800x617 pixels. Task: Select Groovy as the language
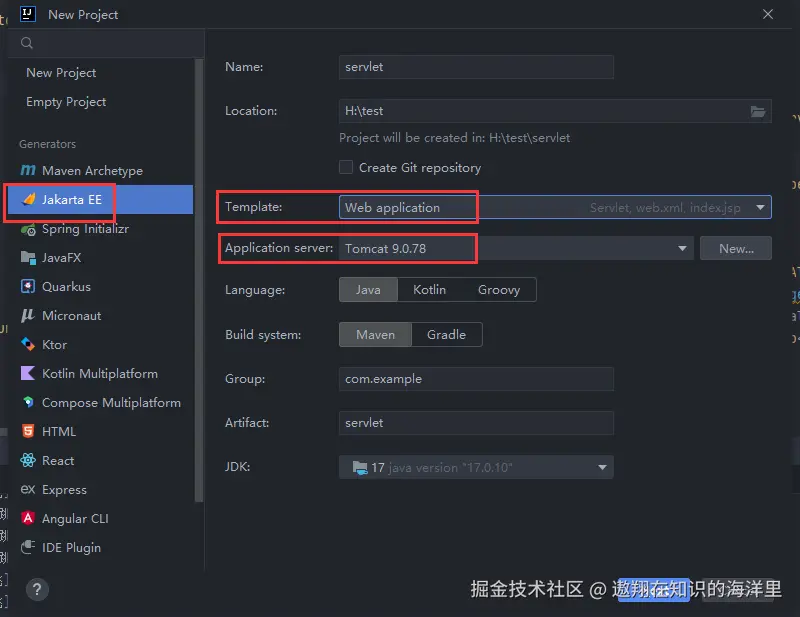pyautogui.click(x=499, y=290)
